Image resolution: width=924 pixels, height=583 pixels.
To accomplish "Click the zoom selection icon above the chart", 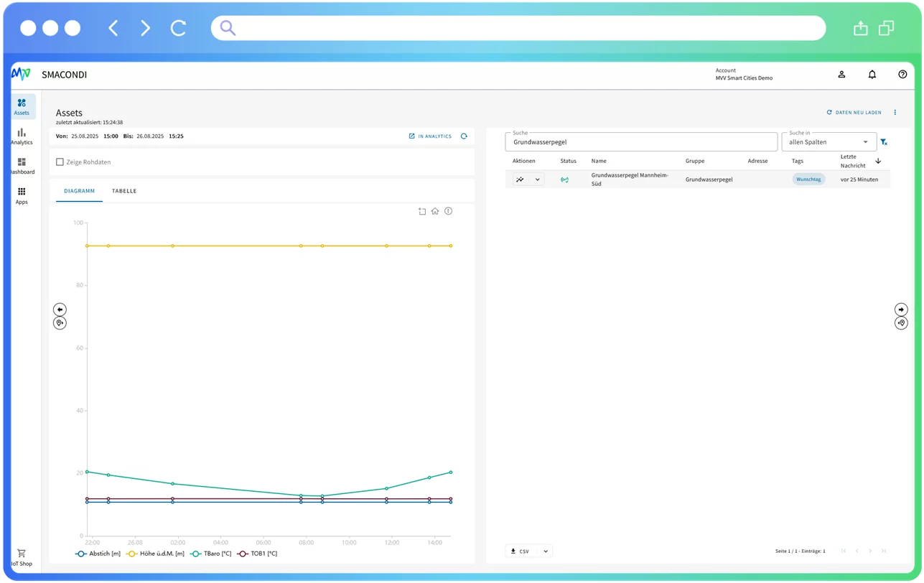I will (422, 211).
